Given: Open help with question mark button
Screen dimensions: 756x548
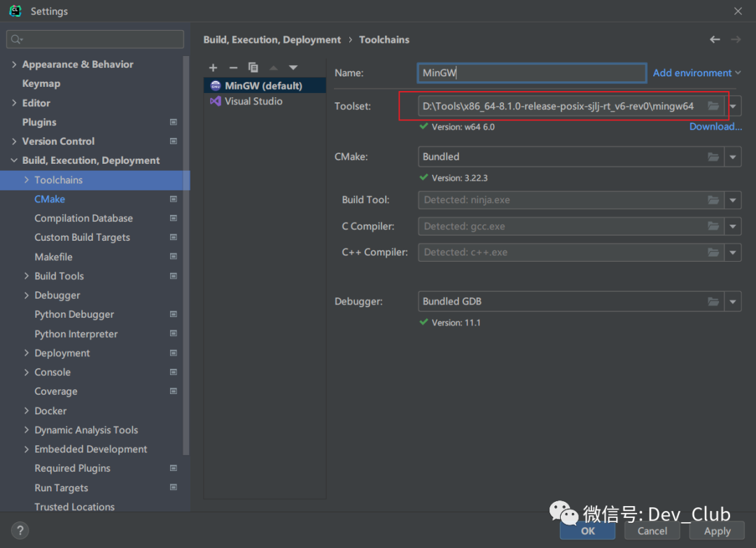Looking at the screenshot, I should (x=20, y=531).
